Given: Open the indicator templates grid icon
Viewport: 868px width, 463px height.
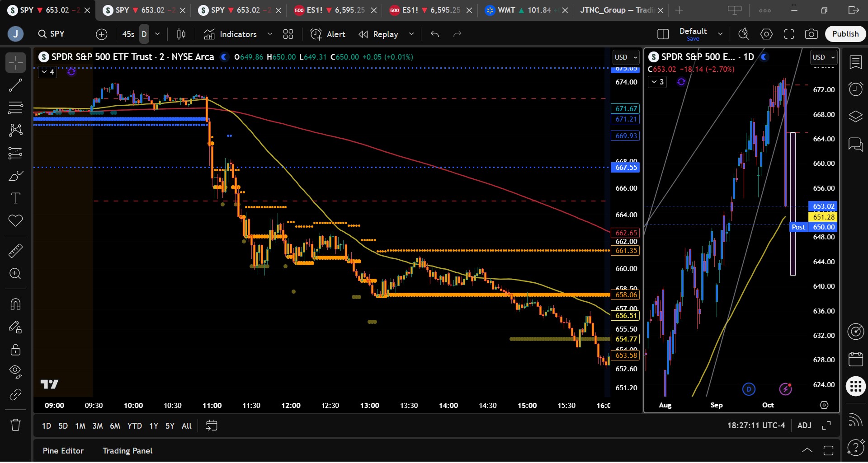Looking at the screenshot, I should pyautogui.click(x=288, y=34).
